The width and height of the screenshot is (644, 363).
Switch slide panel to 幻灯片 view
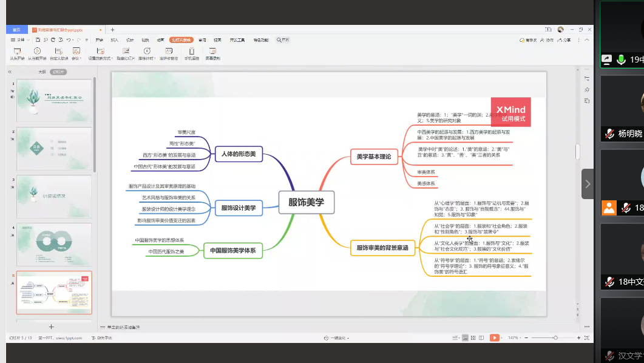(x=58, y=72)
